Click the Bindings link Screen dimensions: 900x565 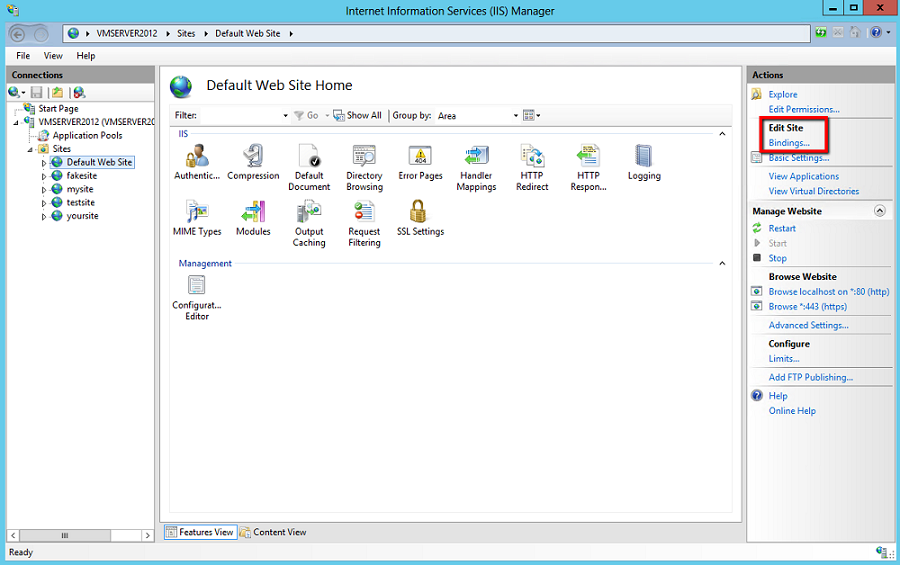coord(788,143)
